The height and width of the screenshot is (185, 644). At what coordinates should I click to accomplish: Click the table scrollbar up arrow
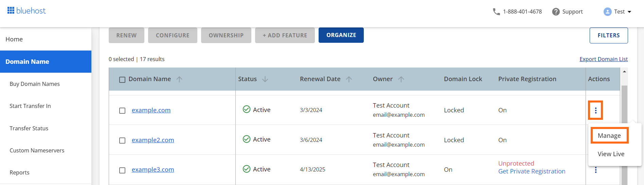(624, 72)
